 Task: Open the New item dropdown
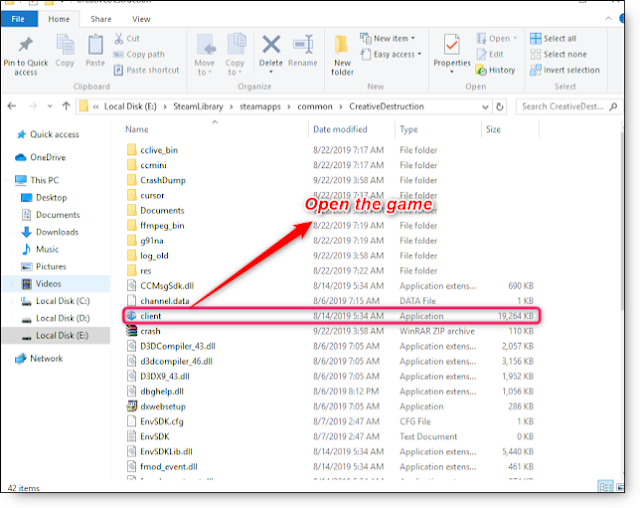click(387, 38)
